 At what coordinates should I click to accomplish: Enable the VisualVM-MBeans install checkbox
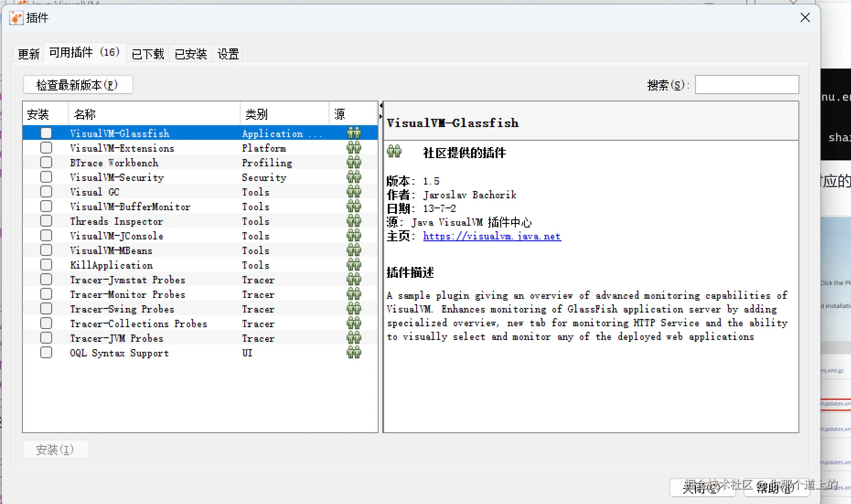[x=46, y=250]
